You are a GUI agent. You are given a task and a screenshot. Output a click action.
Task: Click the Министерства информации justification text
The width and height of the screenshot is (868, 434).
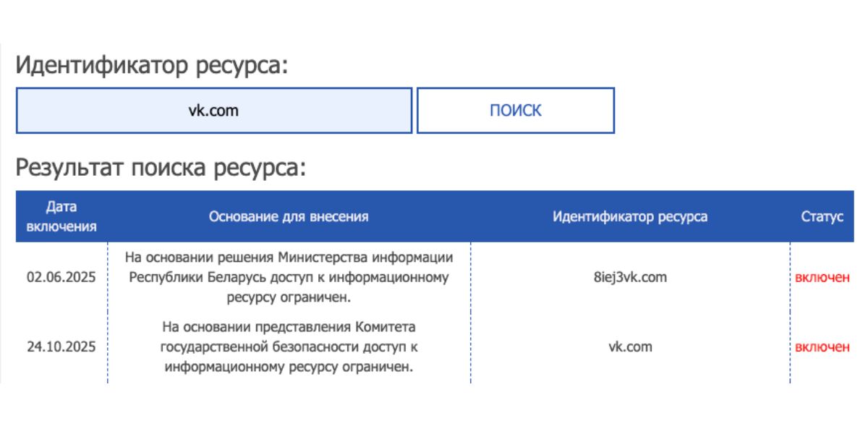(288, 277)
